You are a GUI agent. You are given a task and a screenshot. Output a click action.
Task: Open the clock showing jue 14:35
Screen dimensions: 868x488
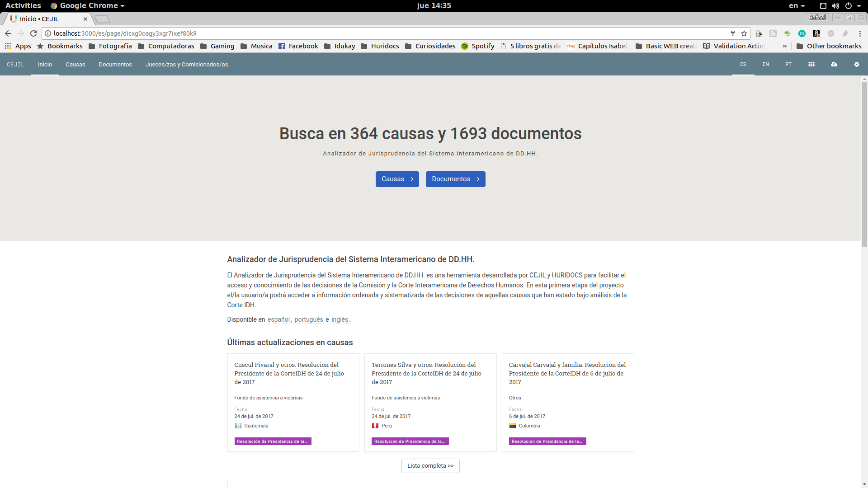click(x=434, y=6)
